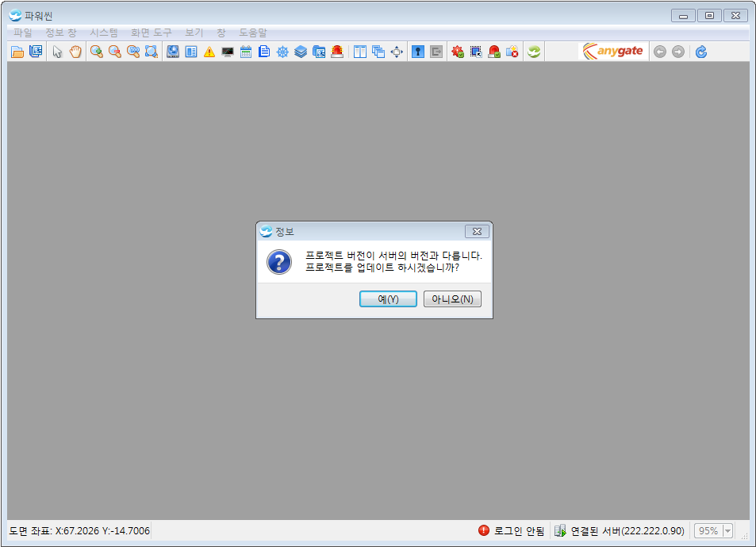Click the zoom in magnifier

(x=97, y=52)
